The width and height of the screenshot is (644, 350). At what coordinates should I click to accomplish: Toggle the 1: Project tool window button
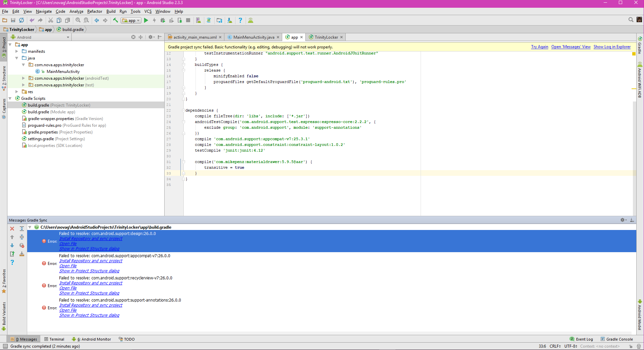(x=4, y=46)
